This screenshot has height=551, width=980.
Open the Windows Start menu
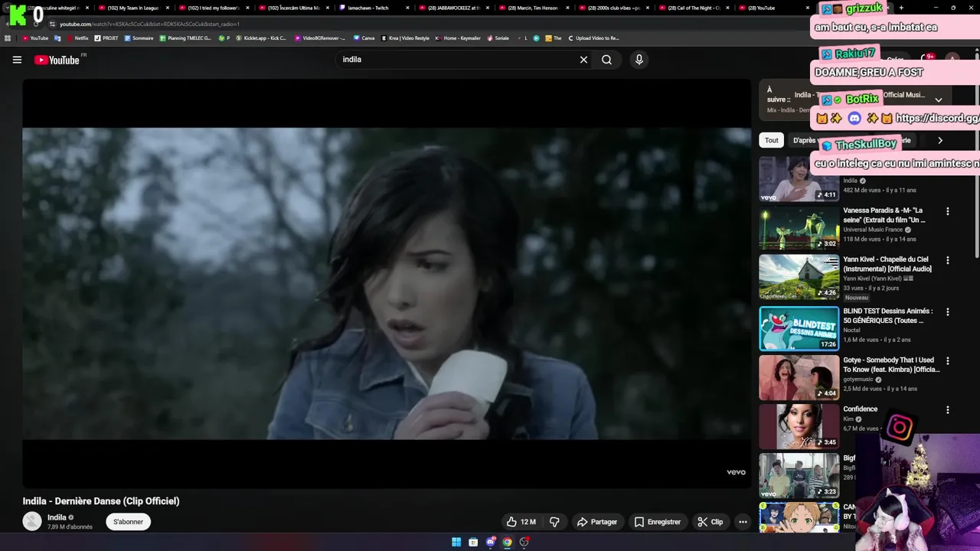pos(456,542)
